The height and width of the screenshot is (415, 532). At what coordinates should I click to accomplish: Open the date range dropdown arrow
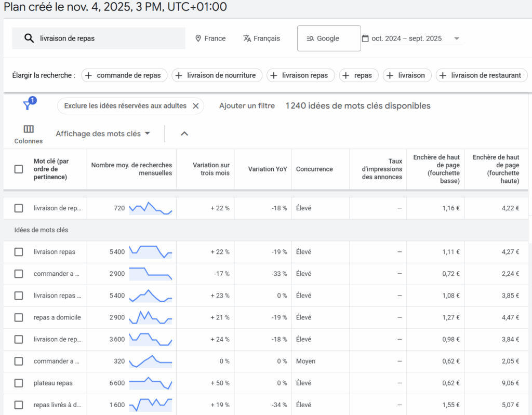[457, 38]
